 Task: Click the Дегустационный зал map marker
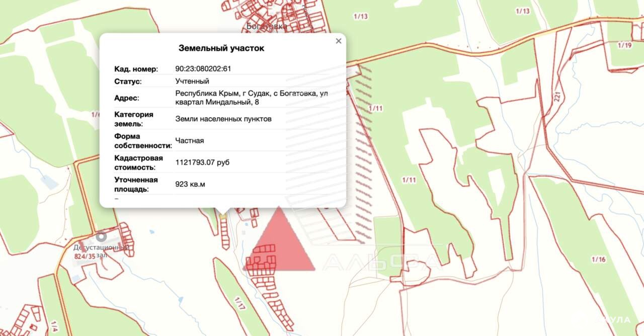[102, 236]
